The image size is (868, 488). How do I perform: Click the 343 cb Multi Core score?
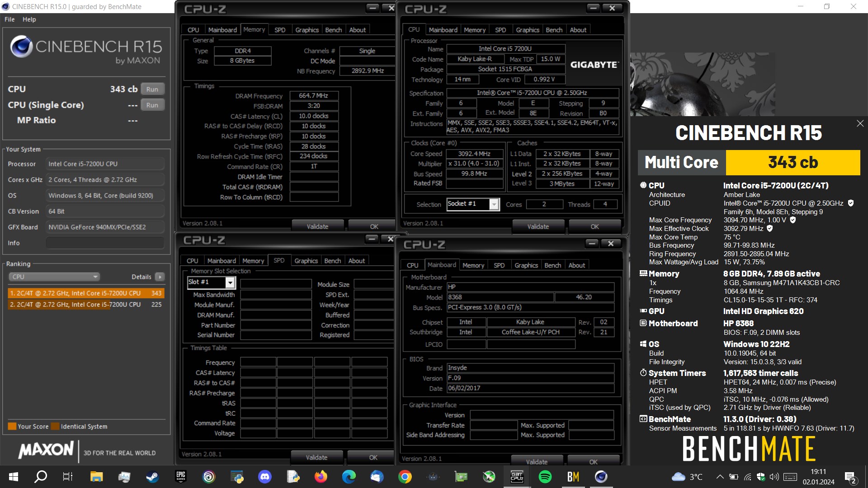click(x=793, y=163)
